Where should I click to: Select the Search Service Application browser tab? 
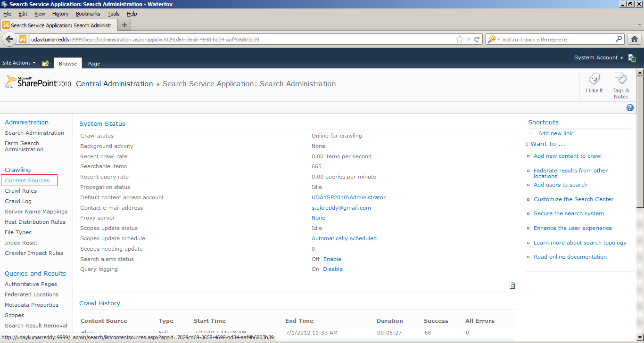[59, 25]
